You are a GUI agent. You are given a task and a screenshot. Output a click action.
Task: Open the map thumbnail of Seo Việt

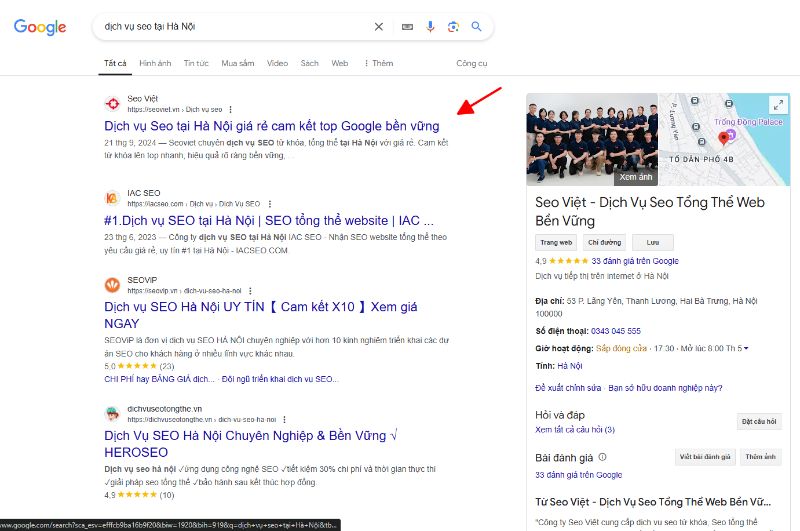pyautogui.click(x=724, y=139)
